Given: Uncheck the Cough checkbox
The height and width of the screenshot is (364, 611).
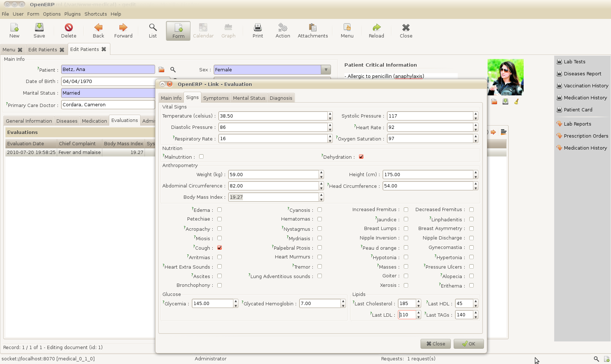Looking at the screenshot, I should [220, 248].
